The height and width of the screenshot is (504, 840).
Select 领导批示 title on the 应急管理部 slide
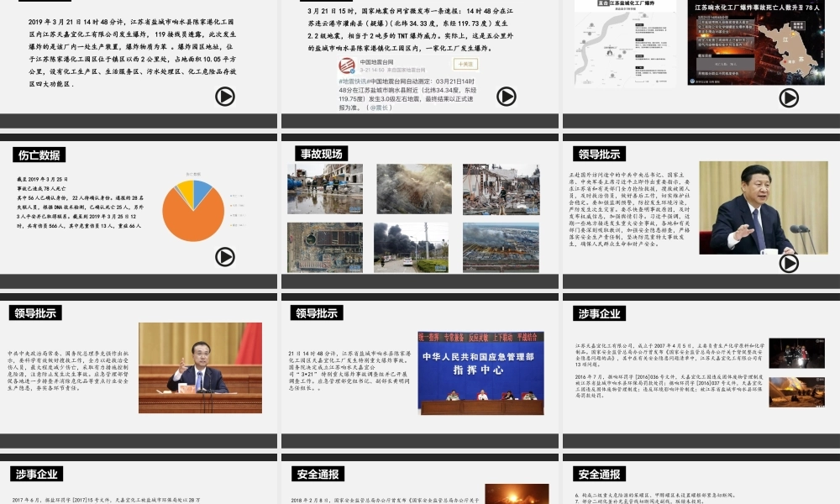pyautogui.click(x=317, y=312)
